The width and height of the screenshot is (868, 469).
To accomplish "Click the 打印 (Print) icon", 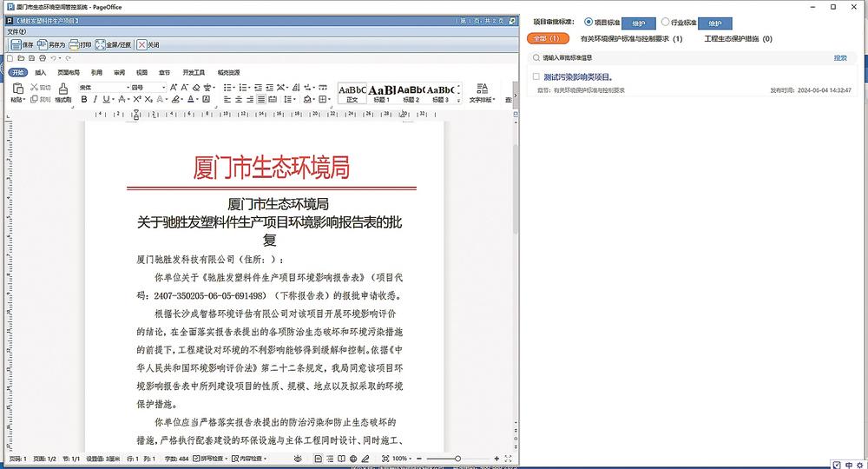I will tap(80, 44).
